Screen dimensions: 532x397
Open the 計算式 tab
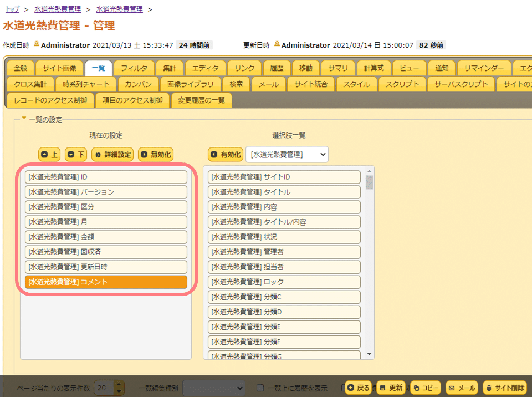[374, 68]
